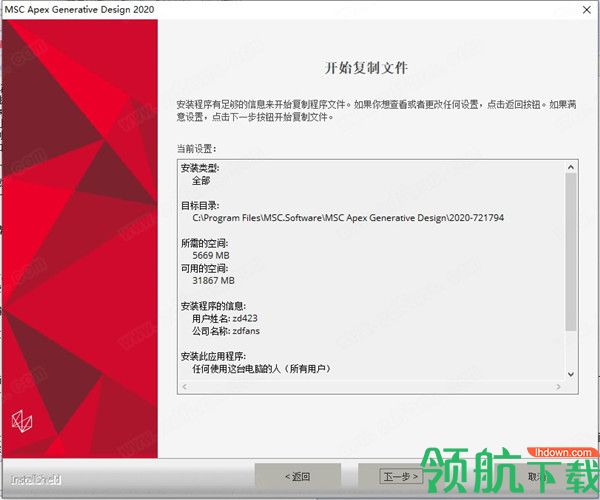The width and height of the screenshot is (600, 500).
Task: Click the horizontal scroll left arrow
Action: tap(184, 387)
